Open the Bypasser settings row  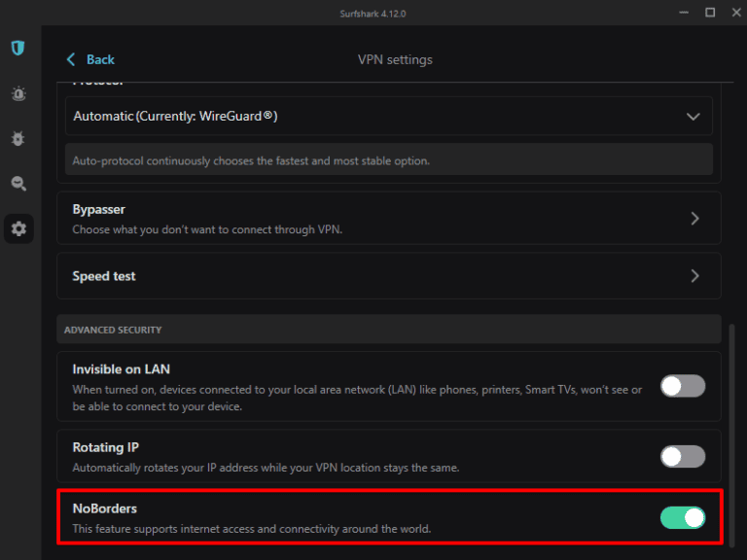(389, 219)
